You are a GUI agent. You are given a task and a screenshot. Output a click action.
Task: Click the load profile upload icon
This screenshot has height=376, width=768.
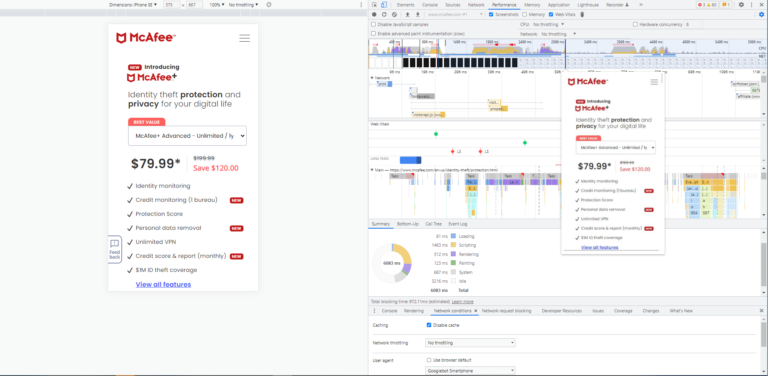pyautogui.click(x=408, y=14)
